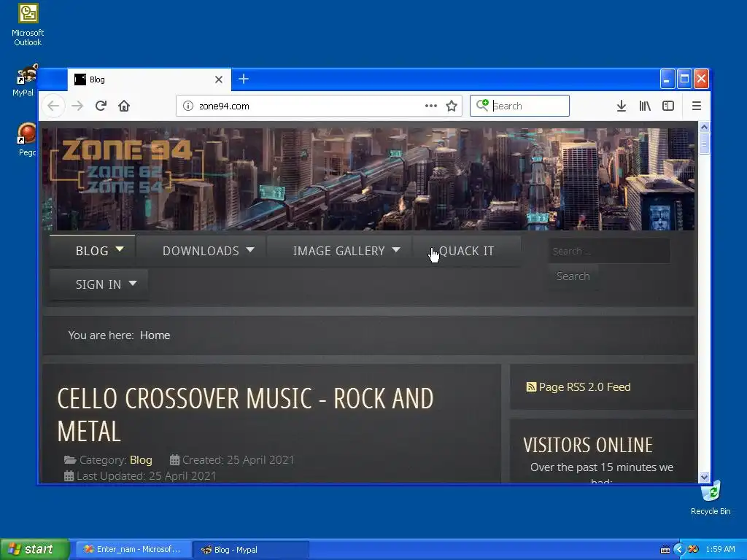Viewport: 747px width, 560px height.
Task: Click the category folder icon
Action: (70, 460)
